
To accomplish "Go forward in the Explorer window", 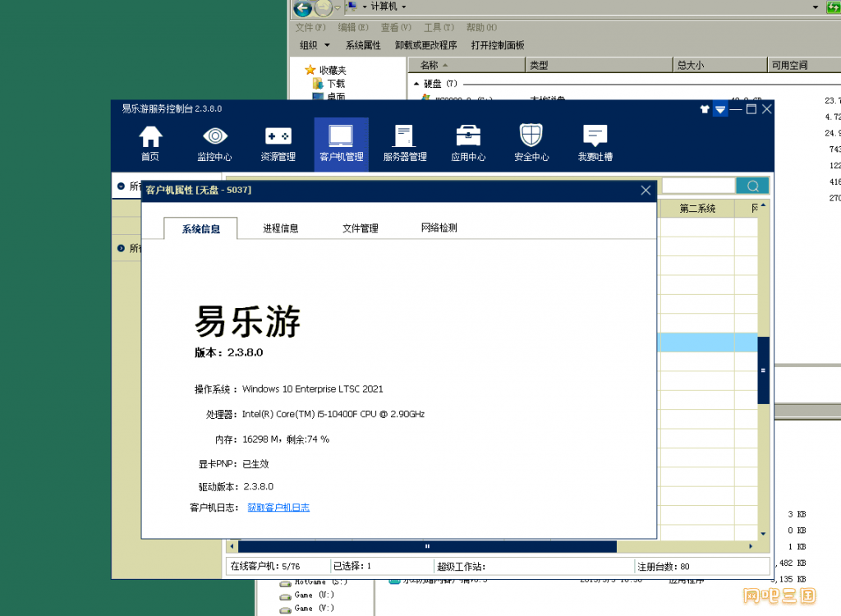I will [x=323, y=8].
